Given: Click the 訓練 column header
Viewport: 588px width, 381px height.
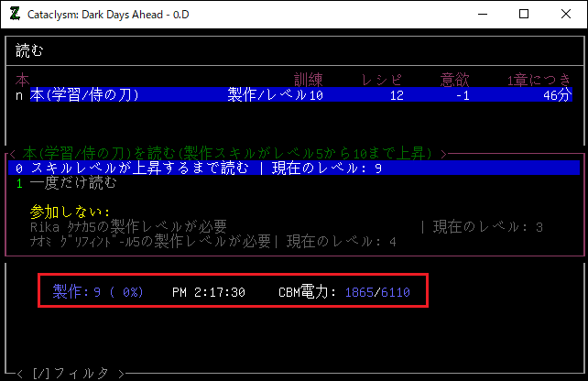Looking at the screenshot, I should click(x=308, y=80).
